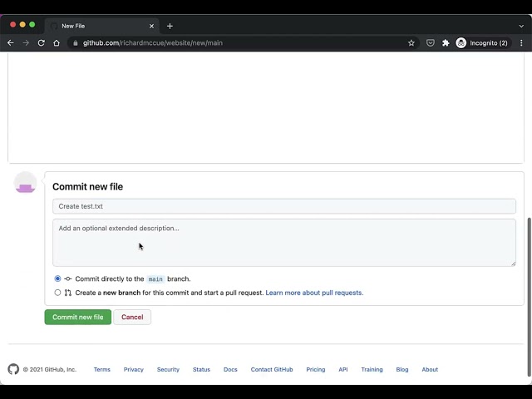The height and width of the screenshot is (399, 532).
Task: Click the lock icon in address bar
Action: (76, 43)
